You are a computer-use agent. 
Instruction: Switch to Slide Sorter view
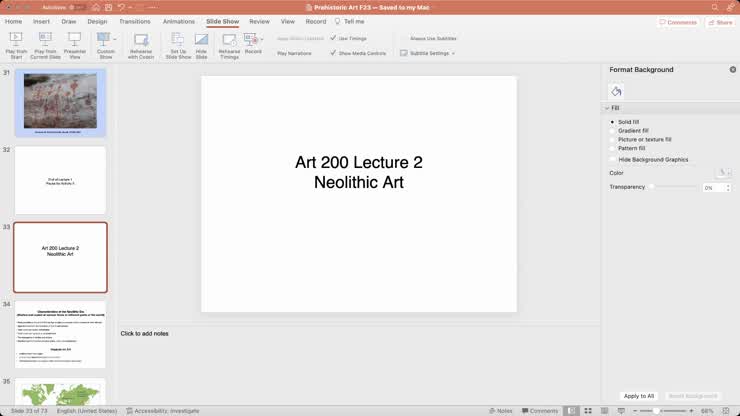pyautogui.click(x=588, y=411)
